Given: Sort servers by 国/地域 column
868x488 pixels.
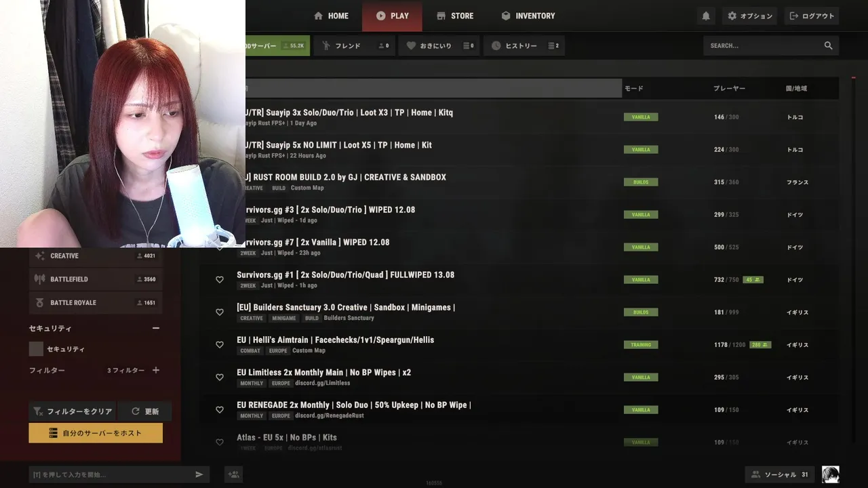Looking at the screenshot, I should click(796, 88).
